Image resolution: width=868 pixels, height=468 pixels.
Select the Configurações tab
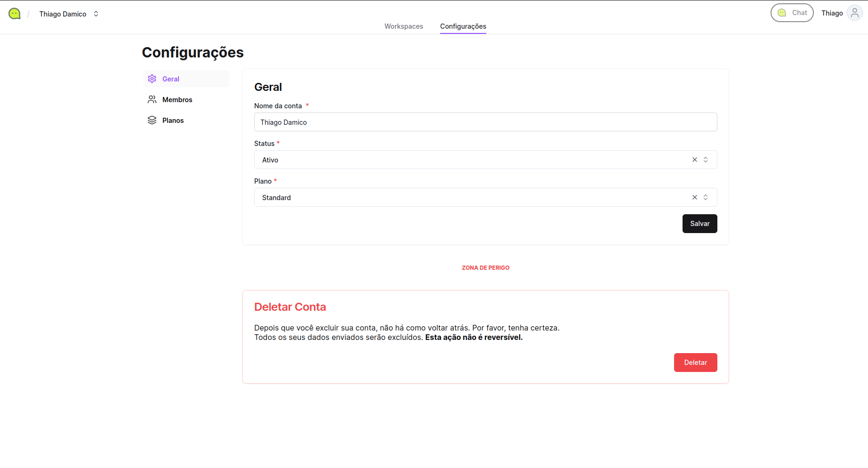(x=463, y=26)
